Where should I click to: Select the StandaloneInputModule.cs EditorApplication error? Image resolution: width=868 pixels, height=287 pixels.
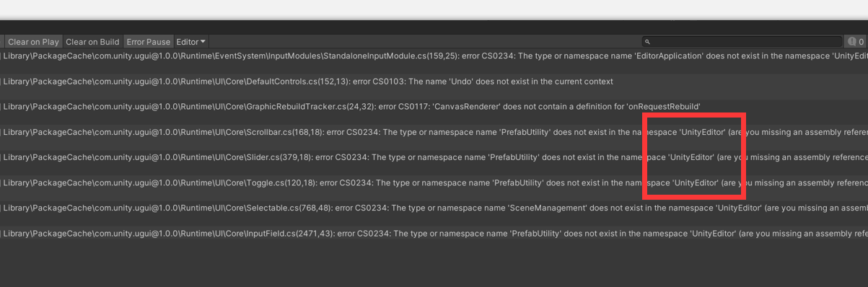(x=434, y=56)
